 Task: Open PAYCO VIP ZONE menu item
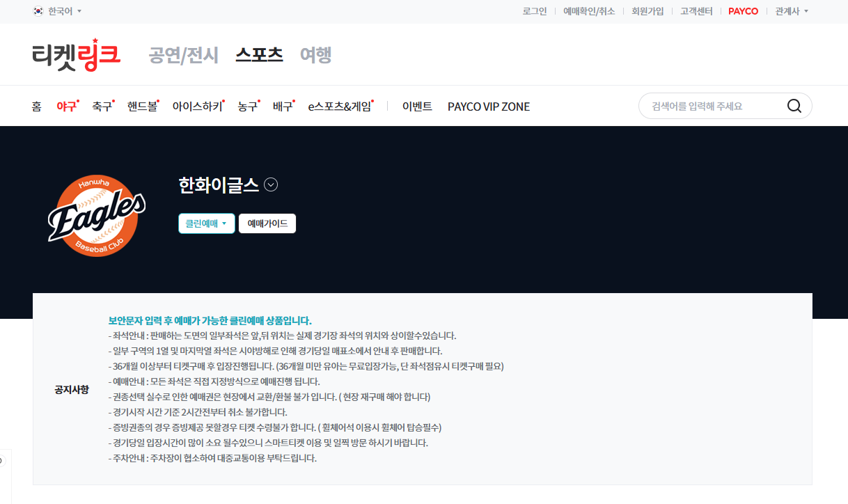coord(489,107)
